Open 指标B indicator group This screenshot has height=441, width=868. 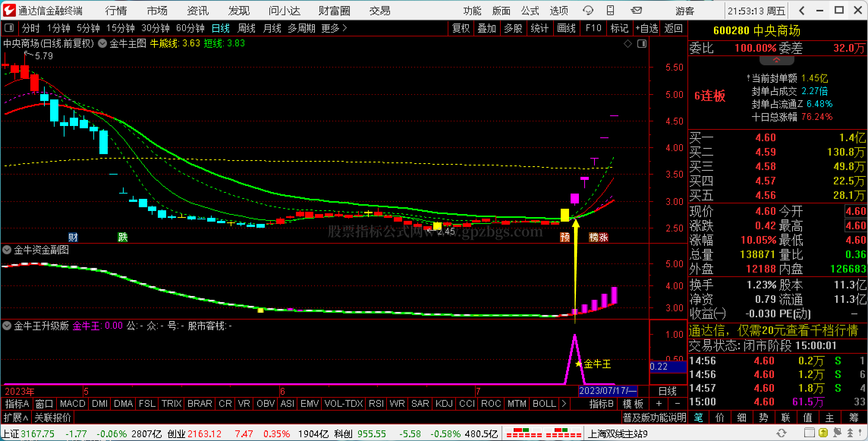(x=601, y=403)
